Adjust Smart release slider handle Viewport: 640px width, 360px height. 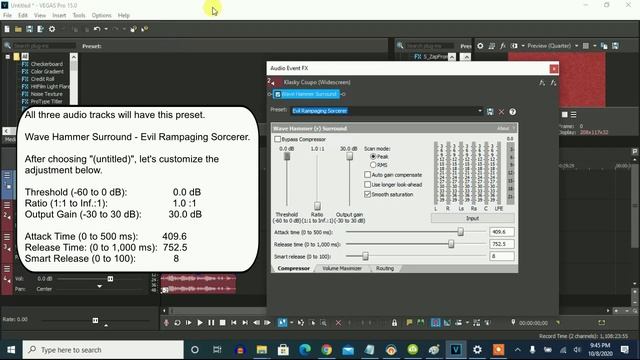click(x=365, y=256)
